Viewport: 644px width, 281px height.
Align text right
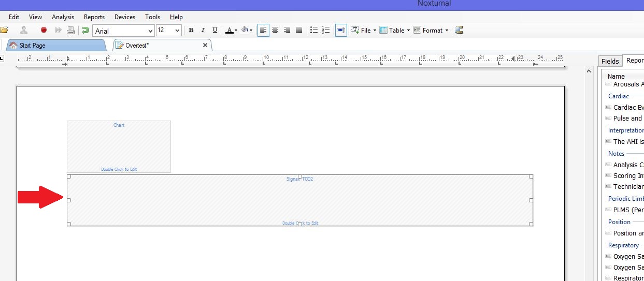pos(287,30)
